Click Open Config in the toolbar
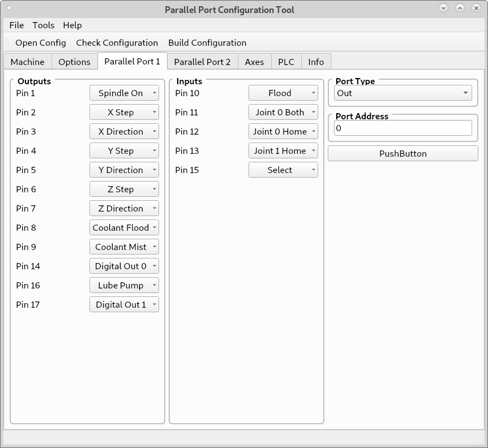 click(x=41, y=42)
